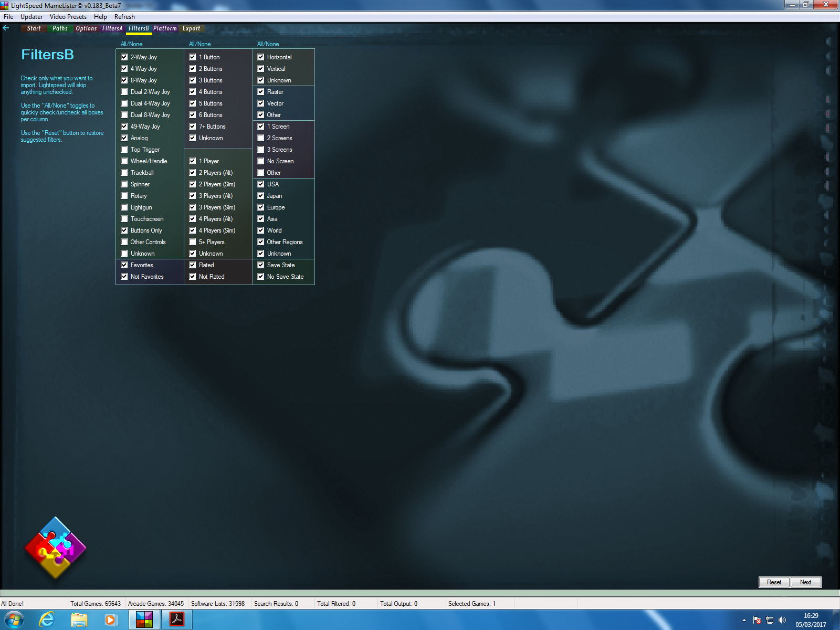Switch to the FiltersA tab

(x=112, y=28)
